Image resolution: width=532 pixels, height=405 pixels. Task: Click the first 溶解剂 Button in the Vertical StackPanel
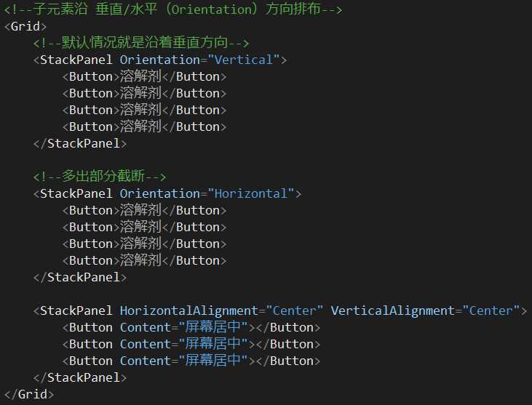click(144, 77)
